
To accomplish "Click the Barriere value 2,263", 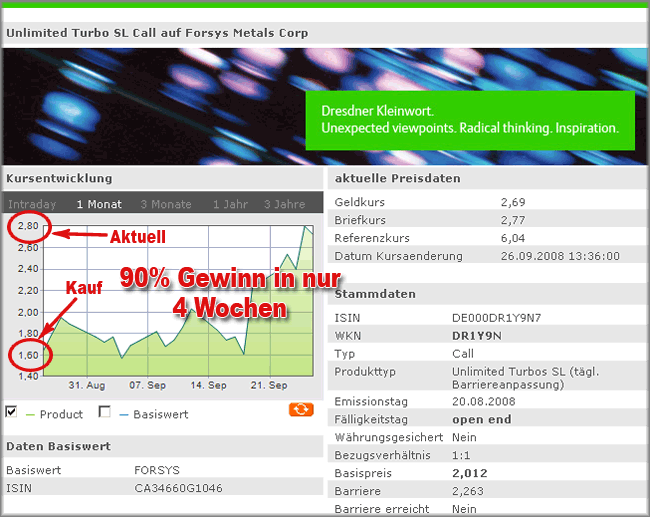I will [x=468, y=491].
